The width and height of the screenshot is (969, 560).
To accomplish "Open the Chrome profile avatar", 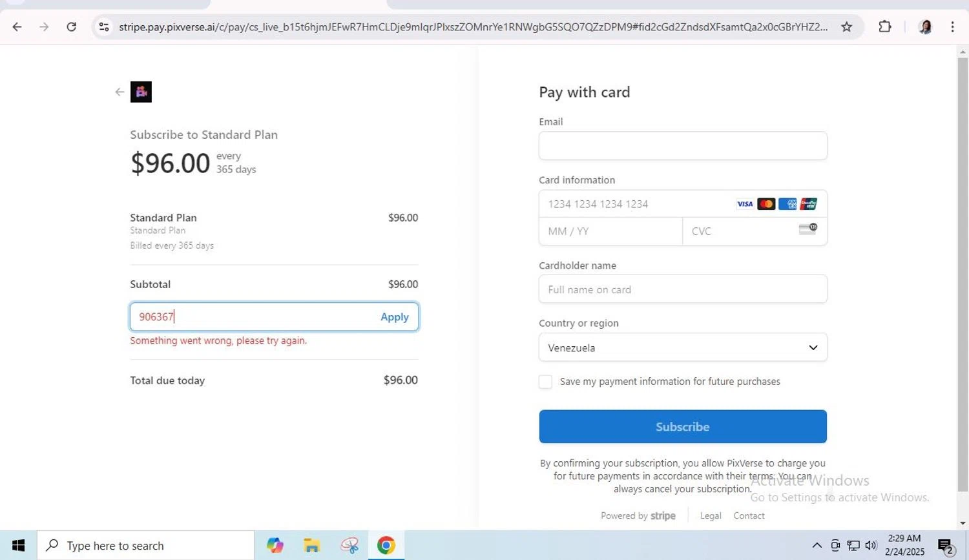I will pyautogui.click(x=925, y=26).
